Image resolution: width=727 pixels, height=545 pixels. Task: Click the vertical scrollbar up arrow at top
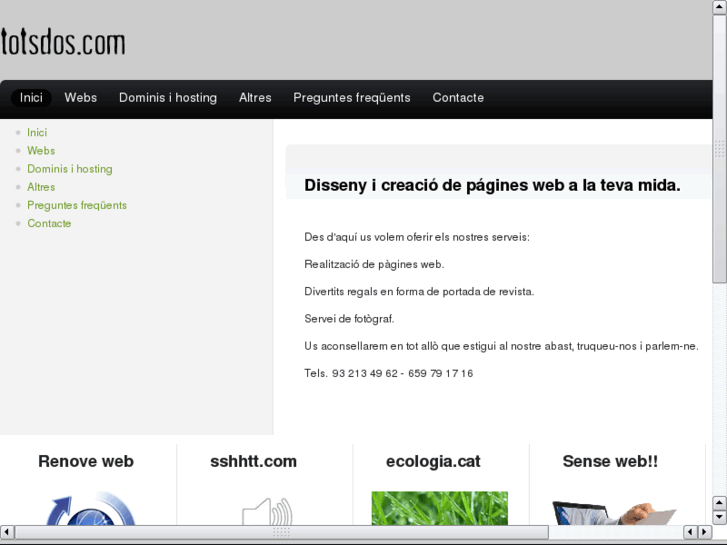click(x=720, y=7)
